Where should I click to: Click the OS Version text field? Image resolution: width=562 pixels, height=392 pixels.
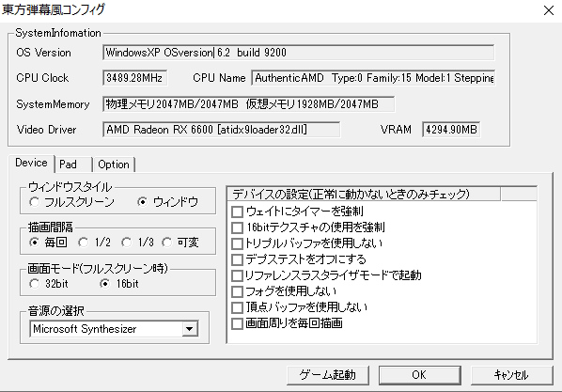pos(298,53)
